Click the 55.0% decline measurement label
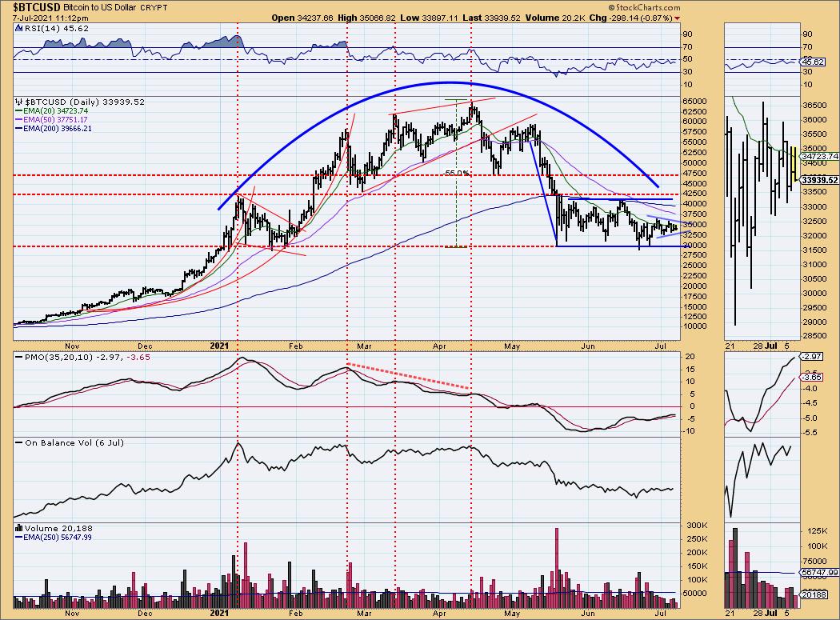Image resolution: width=840 pixels, height=620 pixels. pyautogui.click(x=457, y=173)
